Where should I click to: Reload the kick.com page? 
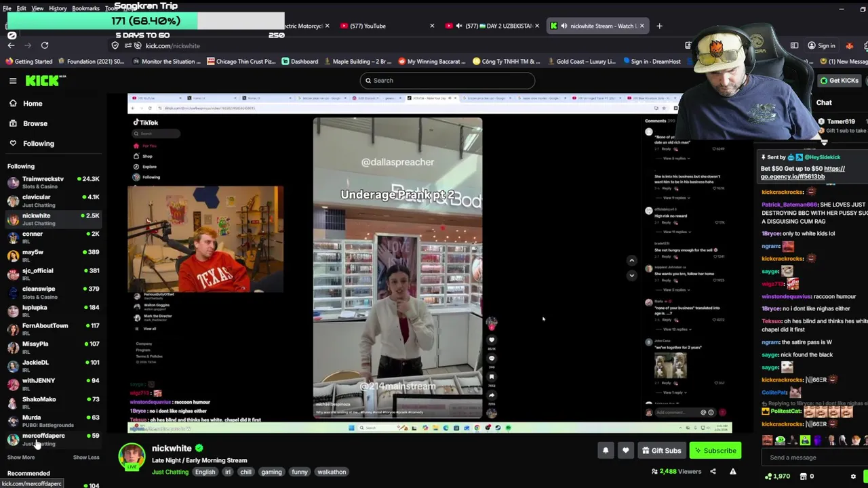click(45, 45)
